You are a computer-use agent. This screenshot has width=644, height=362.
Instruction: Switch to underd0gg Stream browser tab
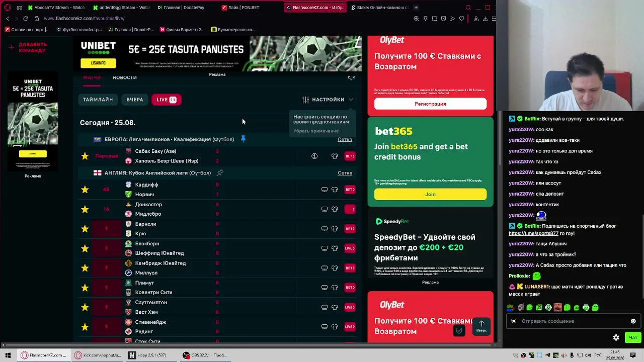click(122, 8)
